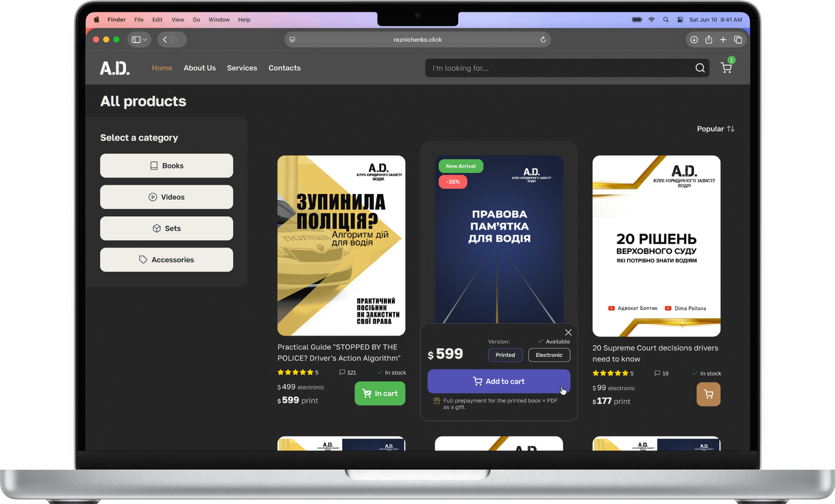
Task: Click the Safari share icon
Action: click(709, 39)
